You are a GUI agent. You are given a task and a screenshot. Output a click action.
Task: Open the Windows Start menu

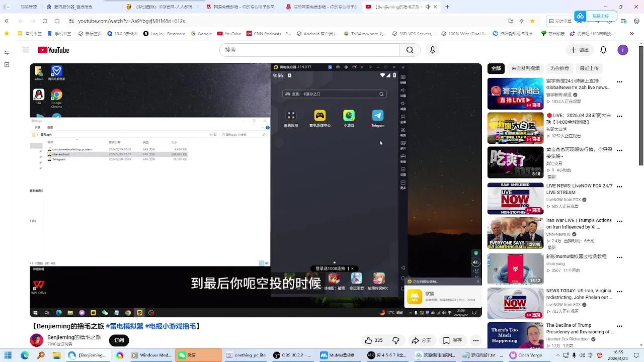click(x=8, y=355)
